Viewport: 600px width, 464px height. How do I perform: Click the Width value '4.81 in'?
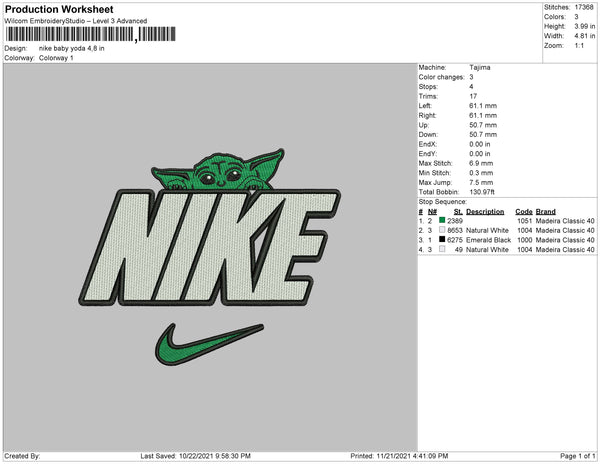click(x=585, y=36)
